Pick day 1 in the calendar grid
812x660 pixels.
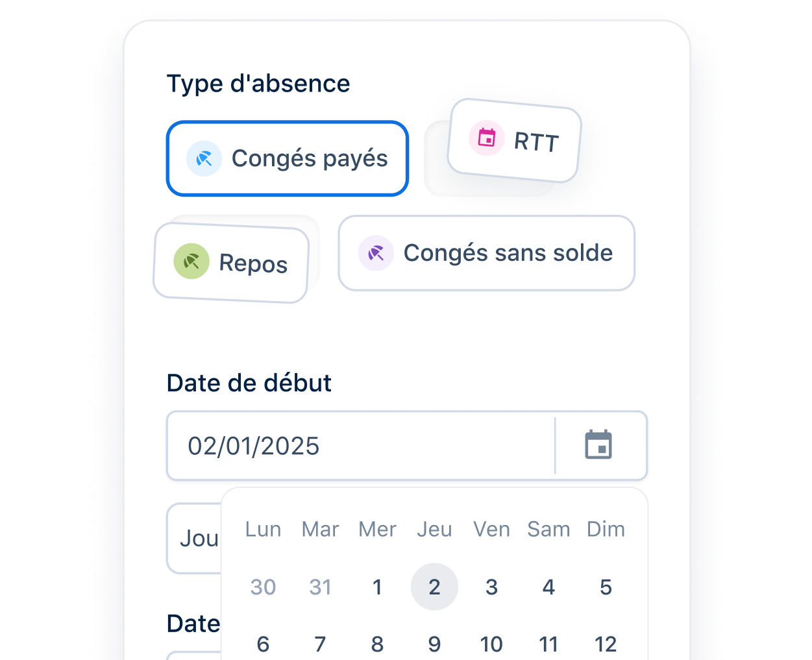(377, 587)
